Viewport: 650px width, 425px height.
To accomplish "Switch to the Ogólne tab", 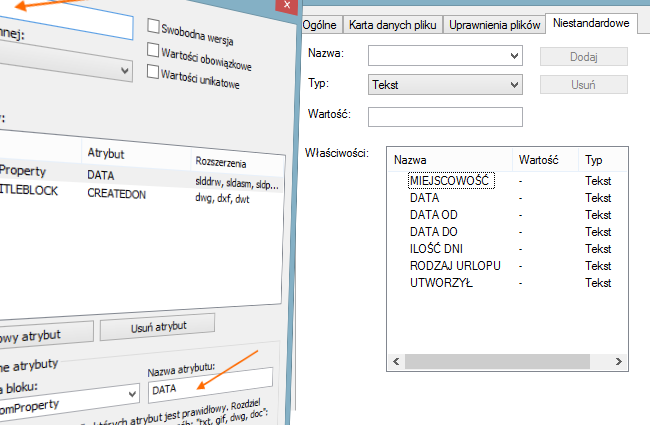I will pos(320,25).
